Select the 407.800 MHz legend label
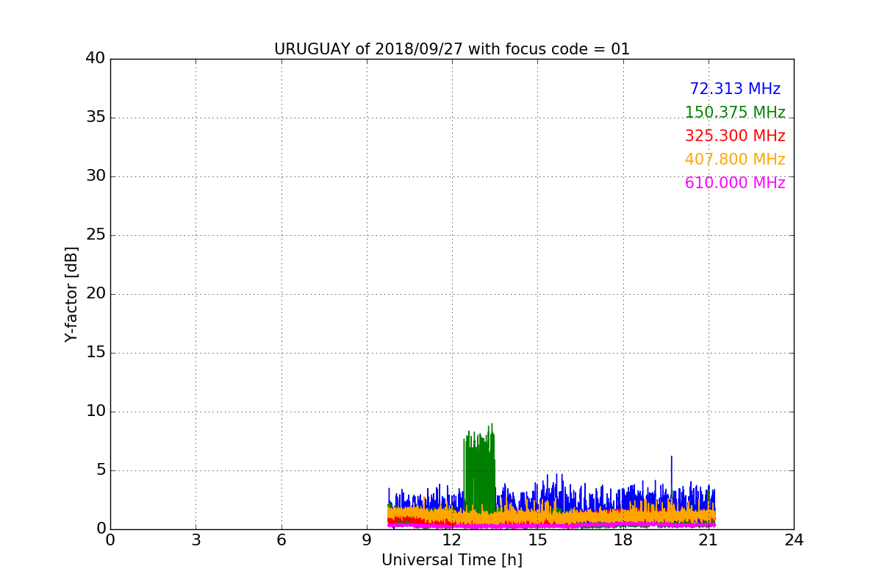This screenshot has width=882, height=588. coord(735,159)
